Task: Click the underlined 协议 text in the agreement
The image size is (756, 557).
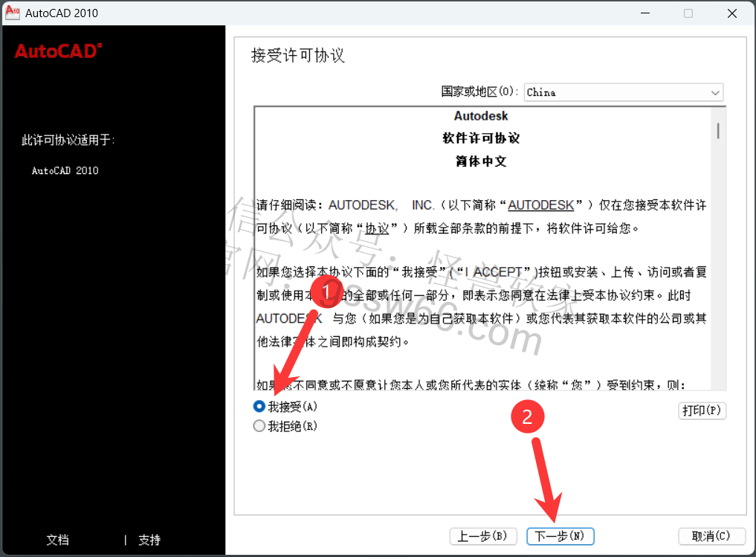Action: pyautogui.click(x=378, y=228)
